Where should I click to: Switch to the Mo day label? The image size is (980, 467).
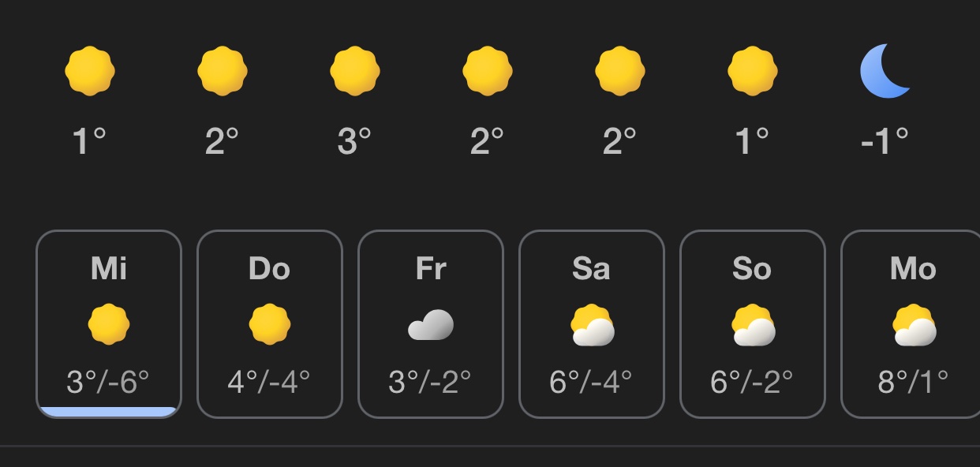[x=913, y=269]
